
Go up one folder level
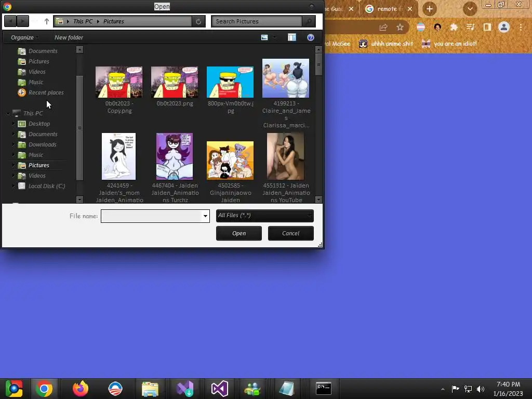47,21
